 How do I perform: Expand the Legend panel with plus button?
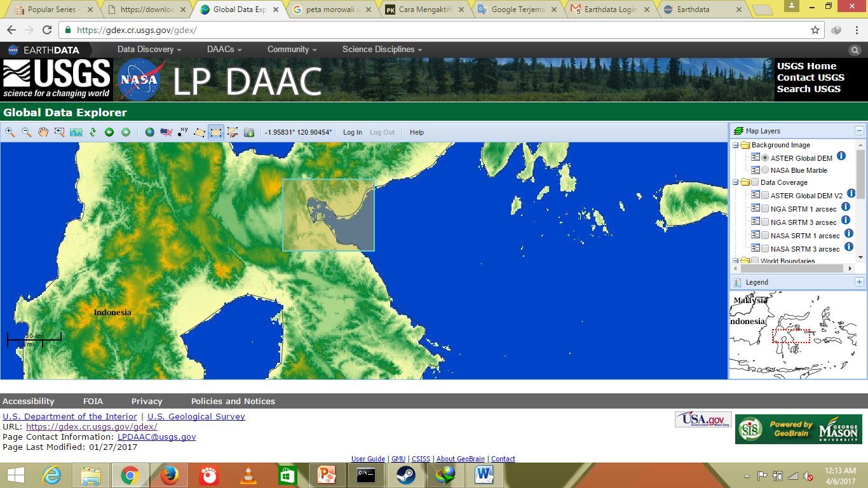click(x=858, y=281)
